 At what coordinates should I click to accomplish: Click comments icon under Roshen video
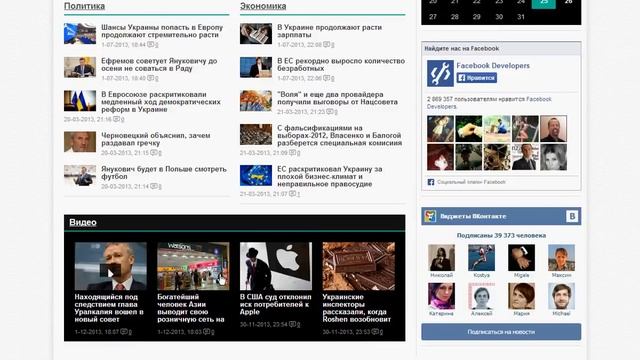(x=375, y=332)
